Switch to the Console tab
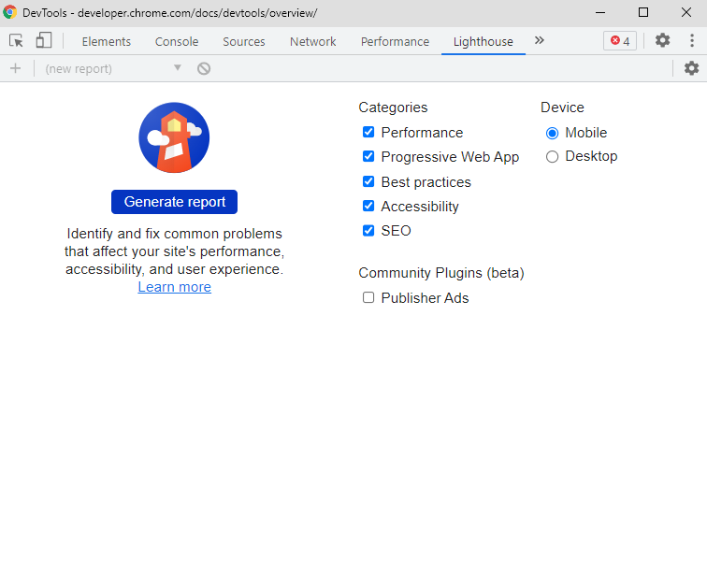The width and height of the screenshot is (707, 588). (x=177, y=41)
